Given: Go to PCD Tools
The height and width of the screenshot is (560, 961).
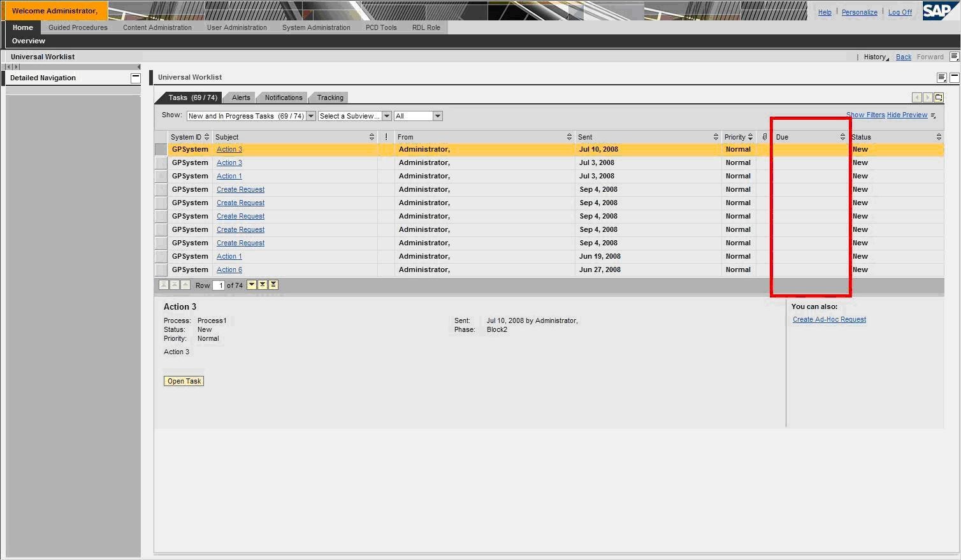Looking at the screenshot, I should point(381,27).
